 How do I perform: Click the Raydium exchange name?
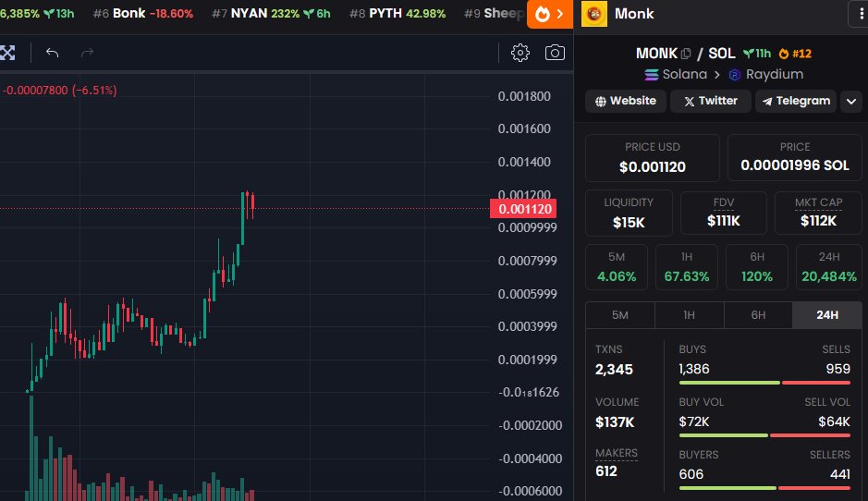click(x=775, y=74)
